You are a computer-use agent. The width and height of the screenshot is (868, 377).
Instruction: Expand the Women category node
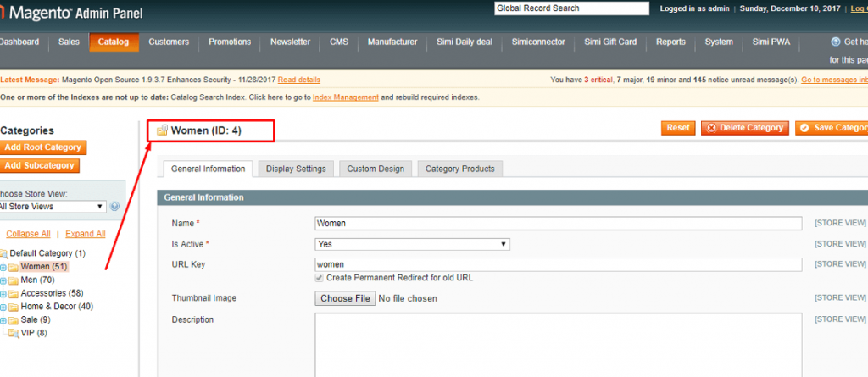[x=3, y=268]
